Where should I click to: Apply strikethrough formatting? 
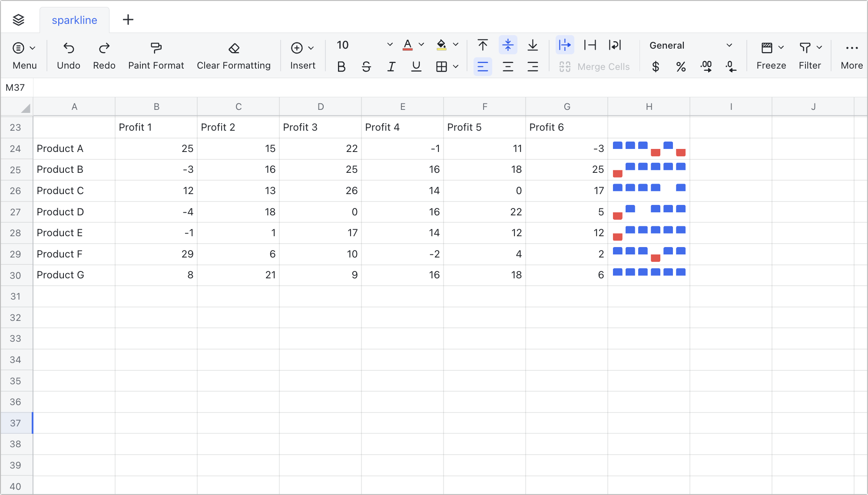(366, 66)
